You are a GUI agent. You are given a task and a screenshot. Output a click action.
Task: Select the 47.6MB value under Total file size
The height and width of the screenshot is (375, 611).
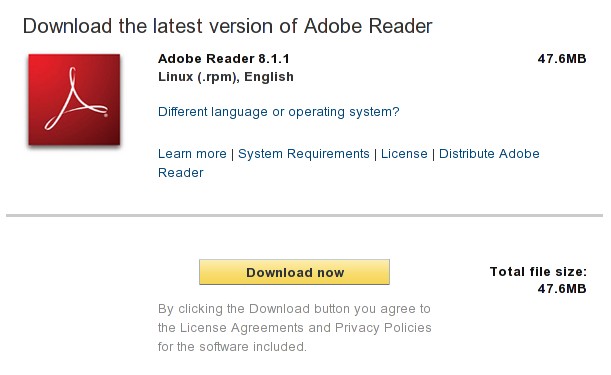tap(562, 289)
